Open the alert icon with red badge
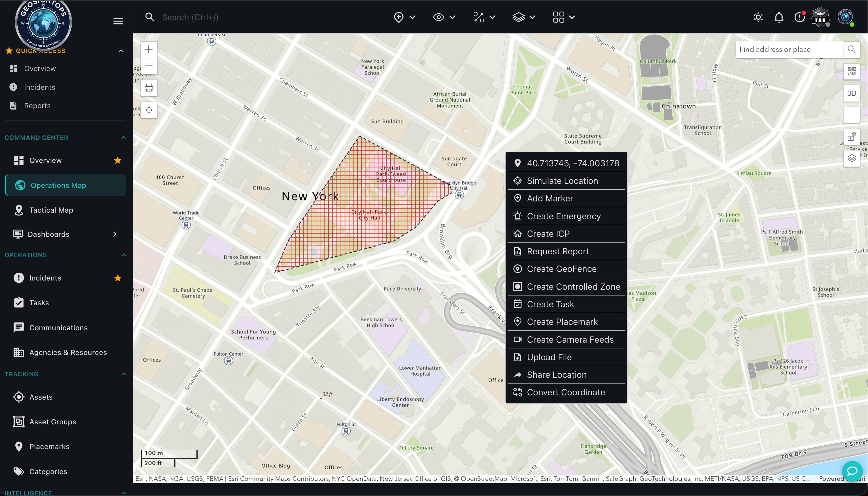This screenshot has height=496, width=868. pyautogui.click(x=799, y=17)
